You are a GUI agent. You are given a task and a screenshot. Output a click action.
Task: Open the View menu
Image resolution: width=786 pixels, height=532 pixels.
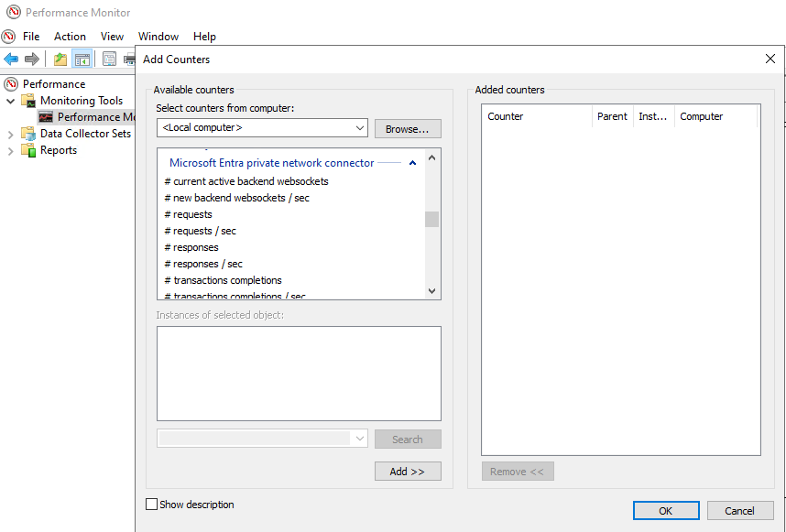112,37
